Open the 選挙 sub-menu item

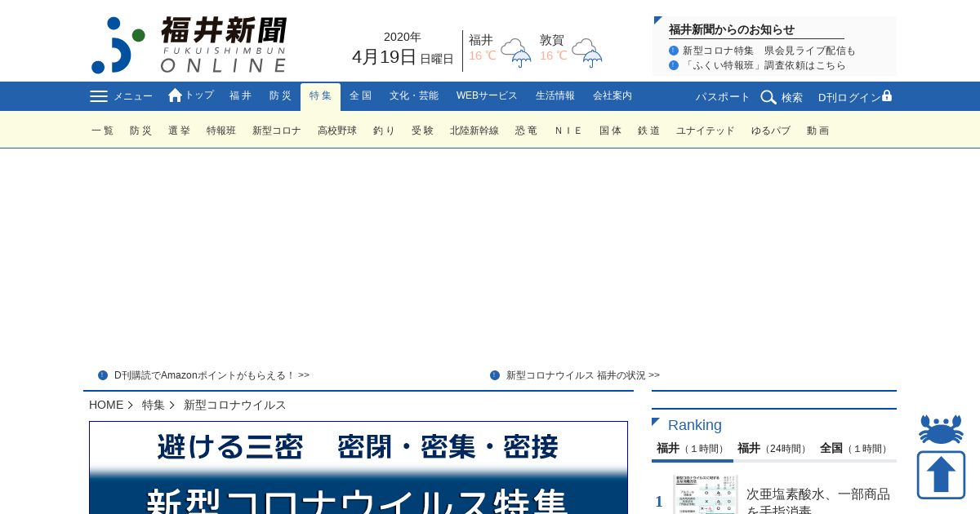180,131
